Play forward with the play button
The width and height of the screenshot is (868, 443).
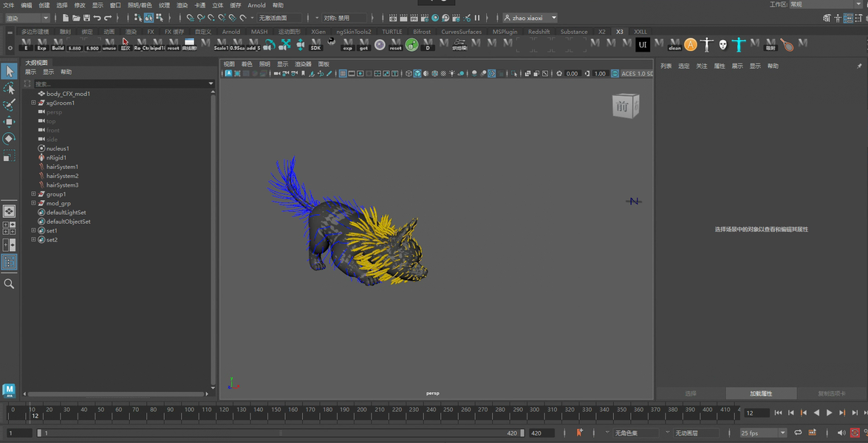point(829,413)
